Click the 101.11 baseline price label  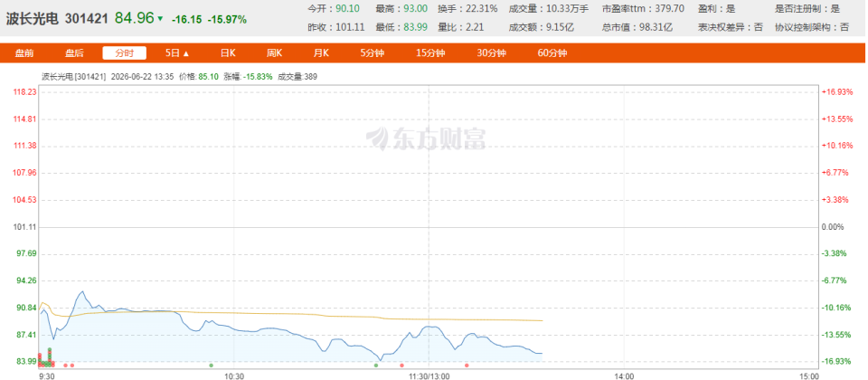tap(25, 227)
